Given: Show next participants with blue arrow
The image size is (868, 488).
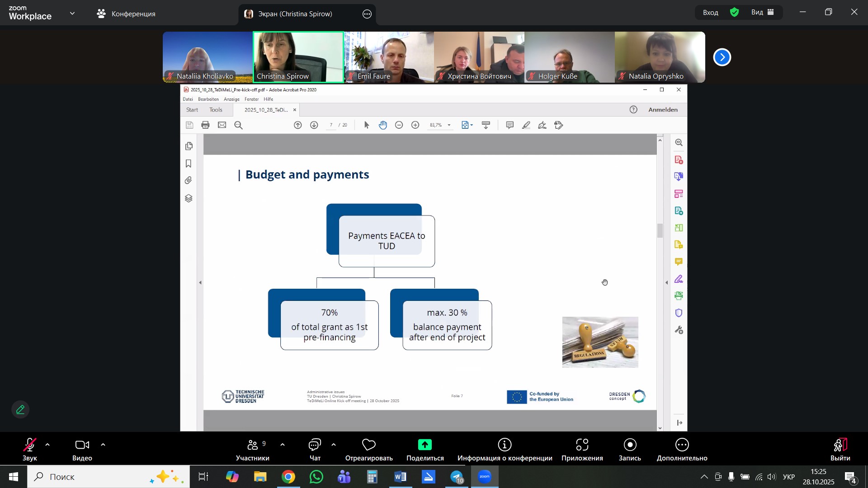Looking at the screenshot, I should point(722,57).
